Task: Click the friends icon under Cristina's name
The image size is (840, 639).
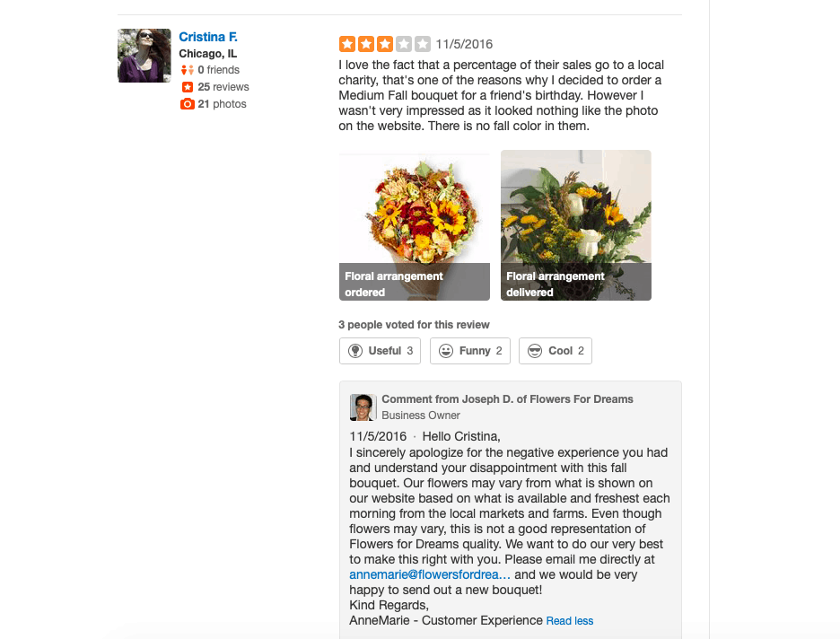Action: (x=188, y=70)
